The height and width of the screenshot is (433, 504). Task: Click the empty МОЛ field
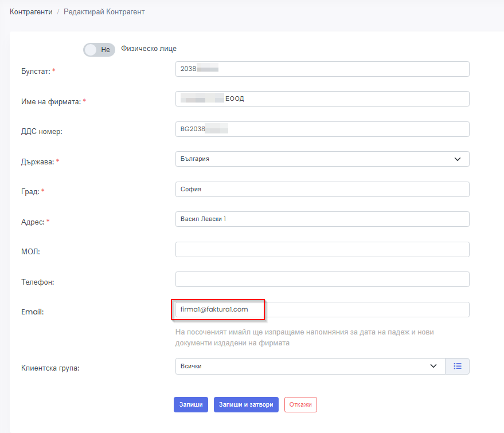(322, 250)
